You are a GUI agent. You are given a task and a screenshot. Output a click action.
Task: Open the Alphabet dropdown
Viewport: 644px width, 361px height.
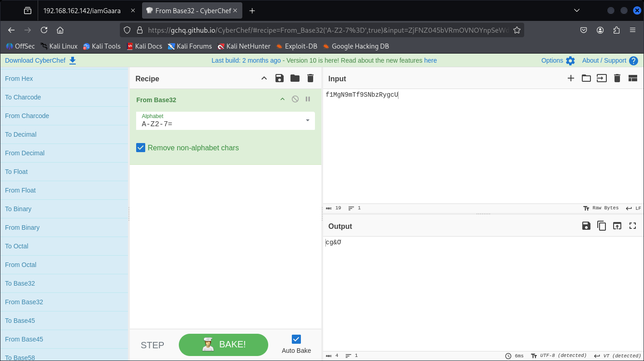[308, 120]
